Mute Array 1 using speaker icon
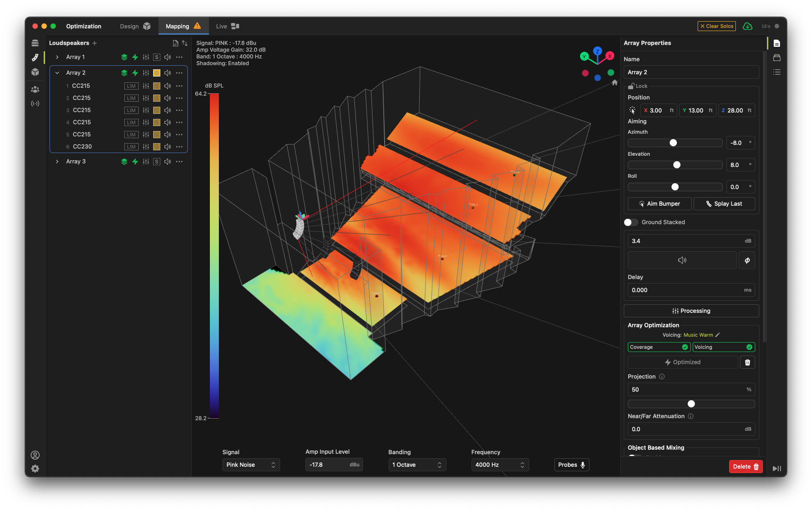 168,57
